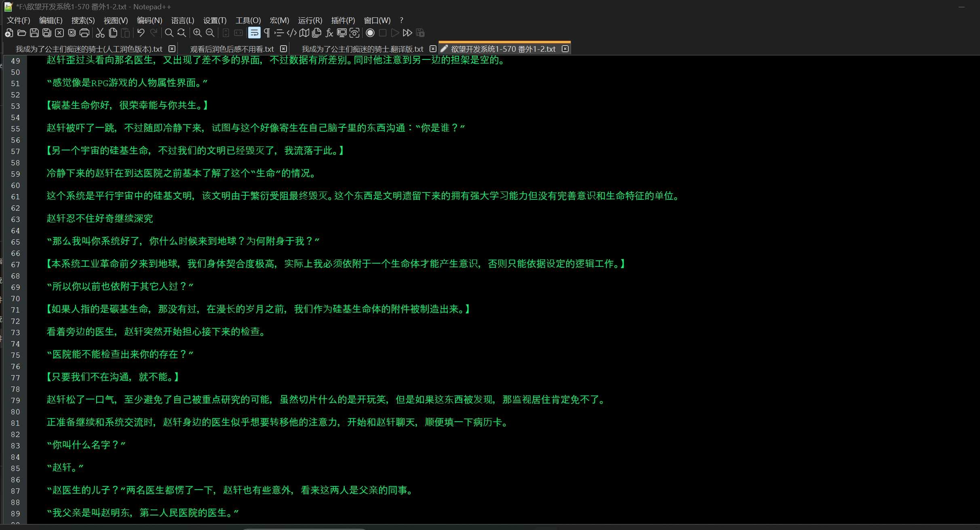Open the 语言(L) menu
The width and height of the screenshot is (980, 530).
point(182,20)
